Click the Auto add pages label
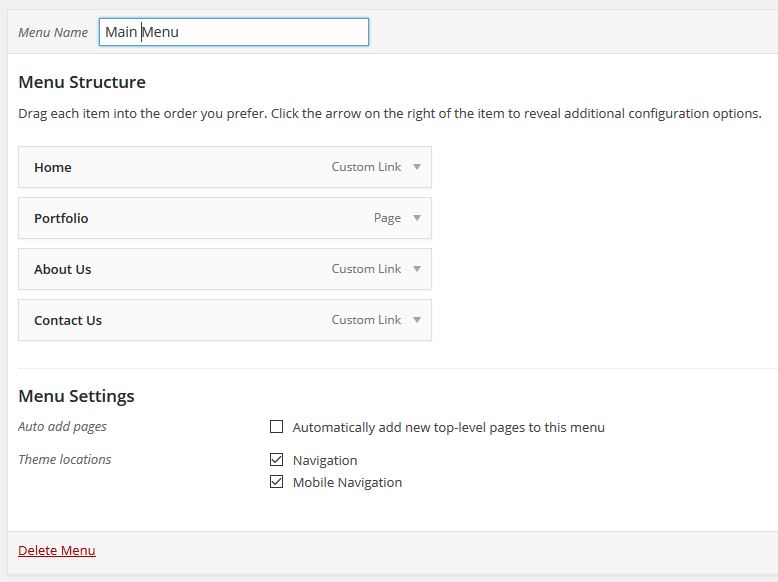778x582 pixels. pos(62,427)
